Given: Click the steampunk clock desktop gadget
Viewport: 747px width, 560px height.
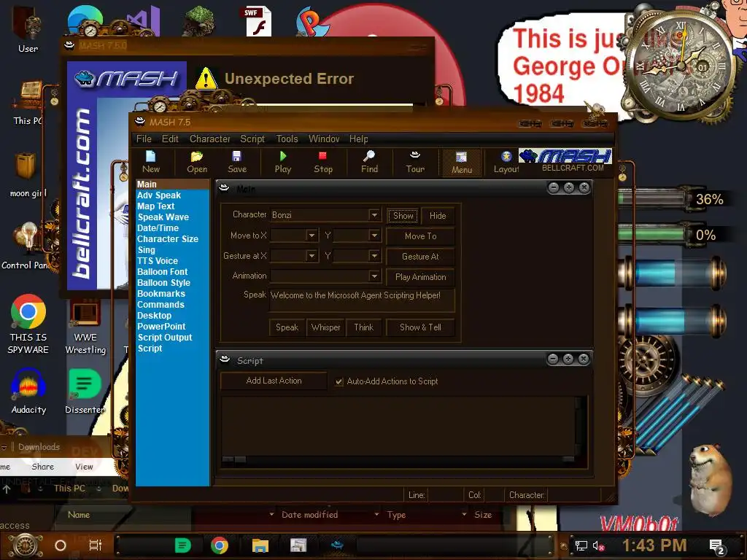Looking at the screenshot, I should tap(679, 64).
